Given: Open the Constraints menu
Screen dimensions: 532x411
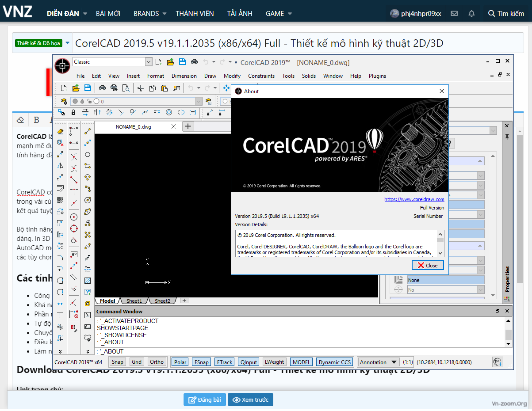Looking at the screenshot, I should pyautogui.click(x=261, y=76).
